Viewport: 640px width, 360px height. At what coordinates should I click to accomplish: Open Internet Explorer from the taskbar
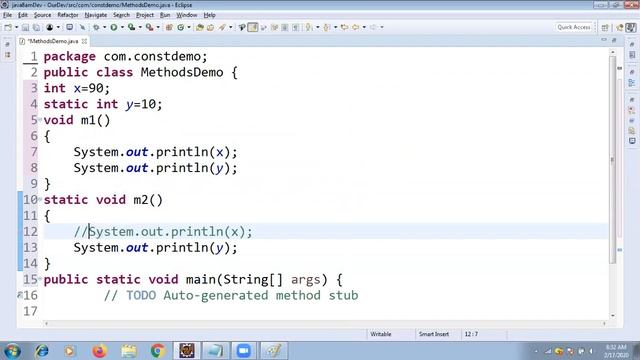[41, 351]
